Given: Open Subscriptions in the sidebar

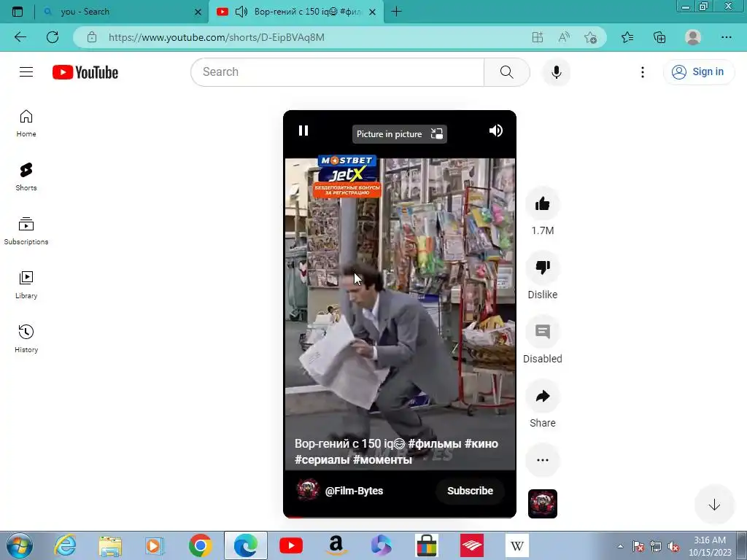Looking at the screenshot, I should click(x=26, y=231).
